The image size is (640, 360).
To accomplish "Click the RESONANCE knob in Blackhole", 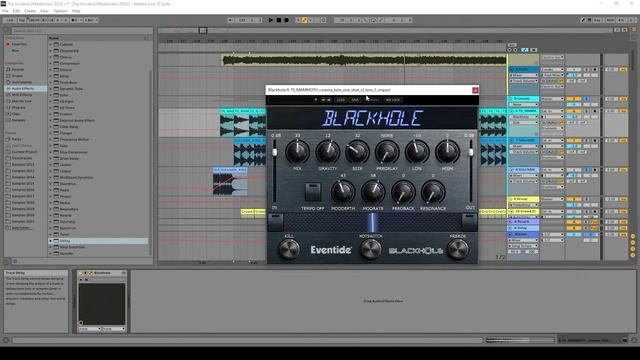I will pos(433,192).
